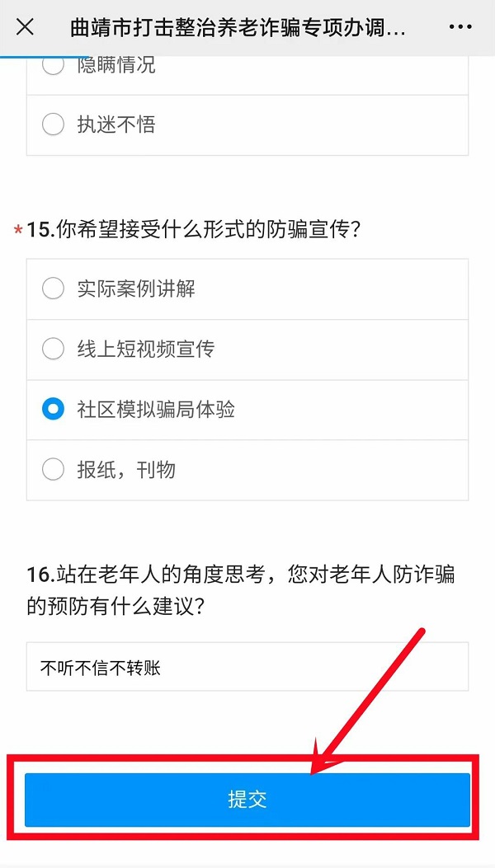Click the red required asterisk on question 15
Image resolution: width=495 pixels, height=868 pixels.
(18, 232)
